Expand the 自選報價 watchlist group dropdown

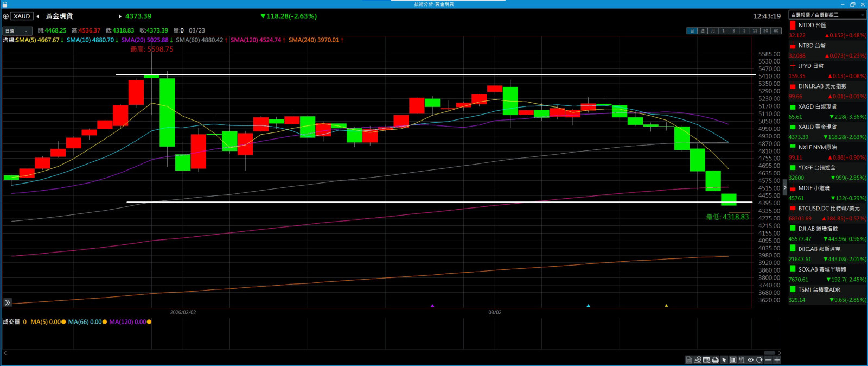tap(827, 15)
